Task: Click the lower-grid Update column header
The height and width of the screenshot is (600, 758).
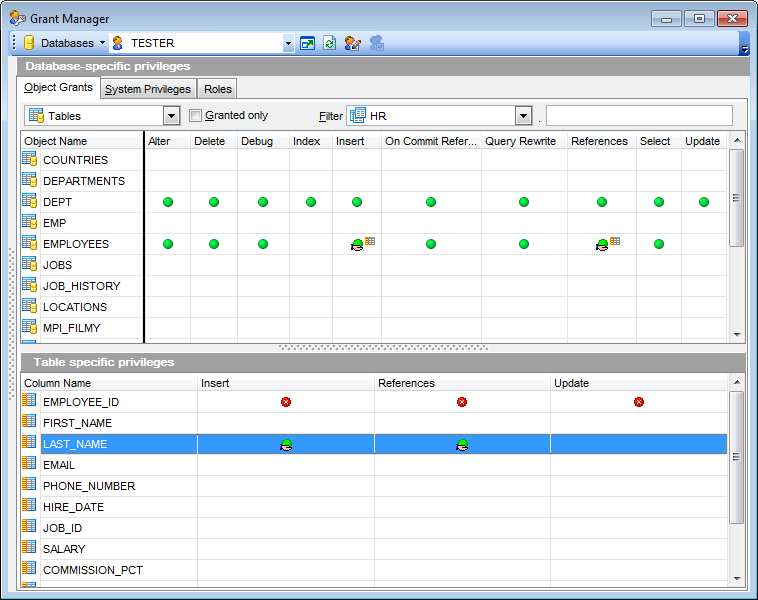Action: tap(639, 383)
